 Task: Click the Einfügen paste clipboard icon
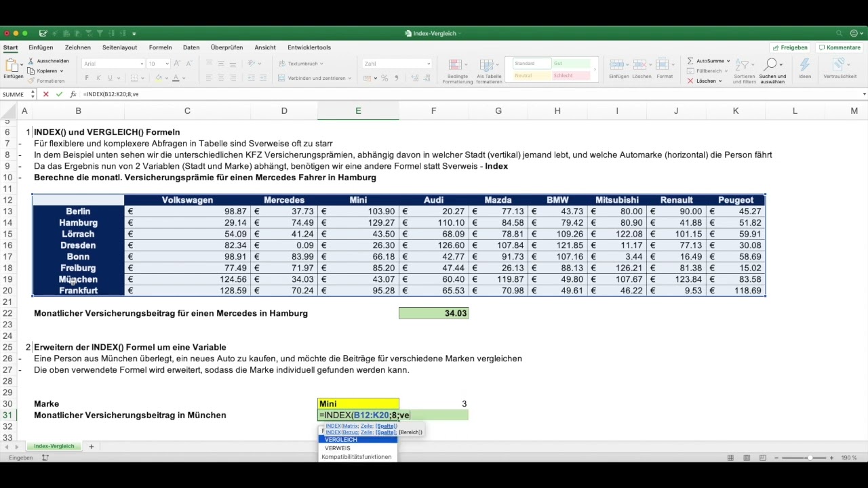(x=11, y=65)
